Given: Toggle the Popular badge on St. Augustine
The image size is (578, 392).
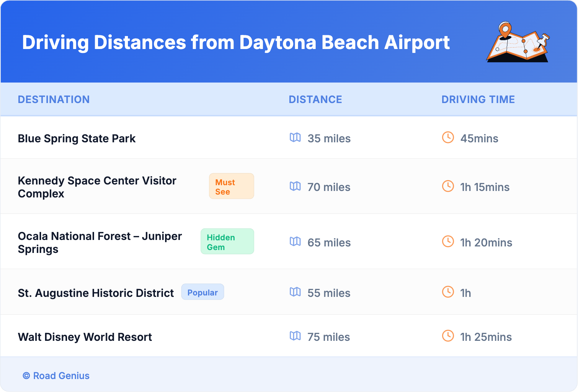Looking at the screenshot, I should pyautogui.click(x=203, y=292).
